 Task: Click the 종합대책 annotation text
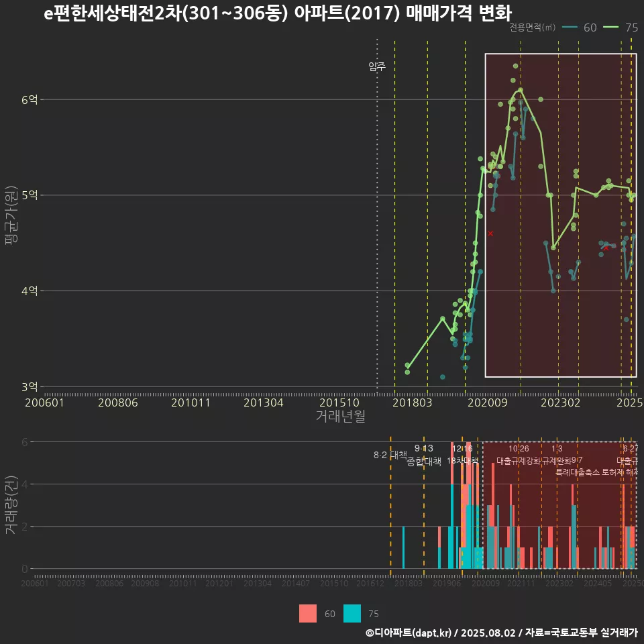pos(424,462)
